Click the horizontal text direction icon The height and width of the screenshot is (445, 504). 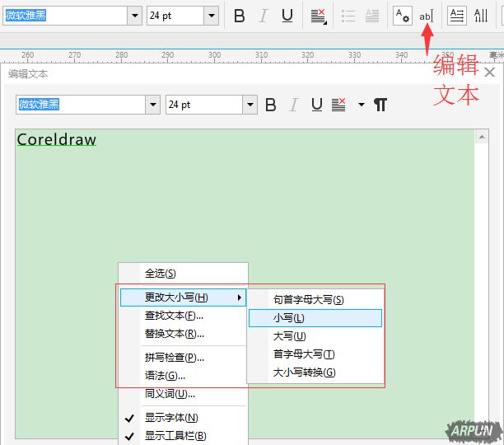tap(456, 16)
